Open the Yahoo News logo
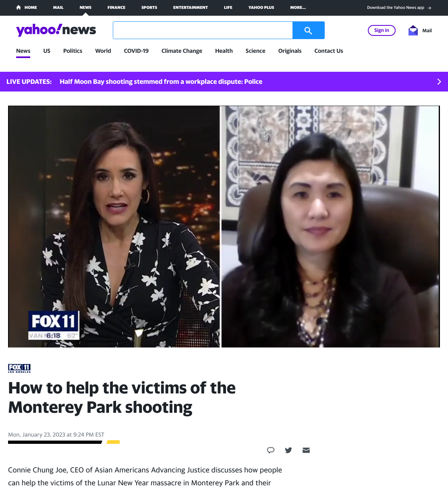The width and height of the screenshot is (448, 493). click(x=56, y=30)
